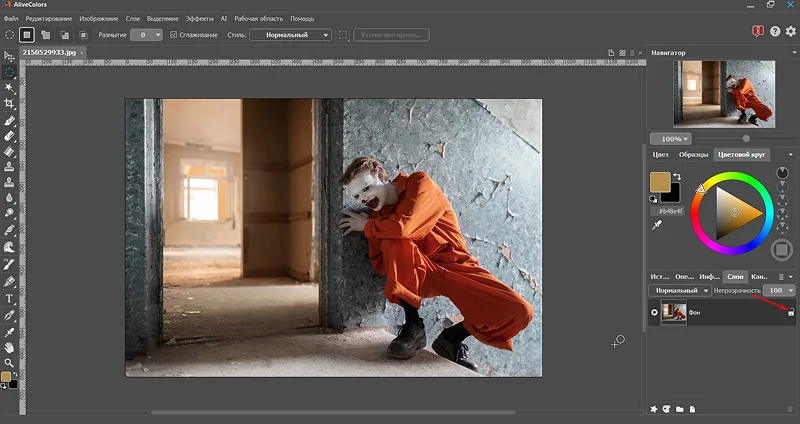Select the Zoom magnifier tool
The image size is (800, 424).
point(9,363)
